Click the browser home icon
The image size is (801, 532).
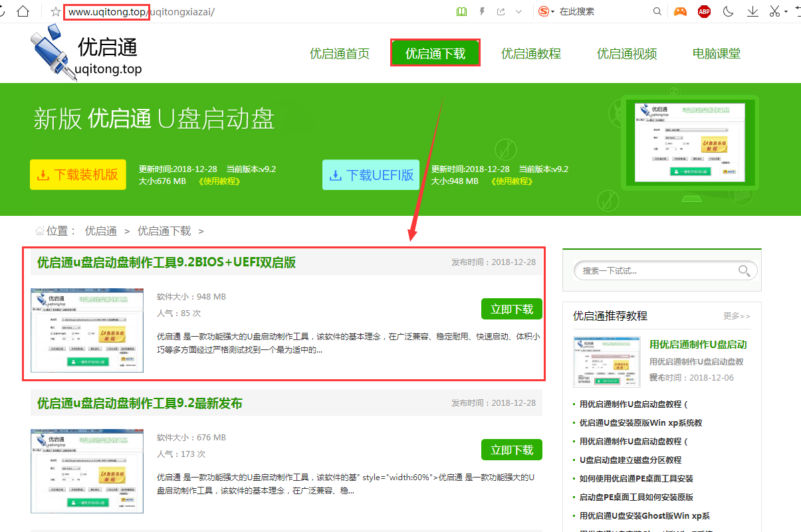coord(23,11)
